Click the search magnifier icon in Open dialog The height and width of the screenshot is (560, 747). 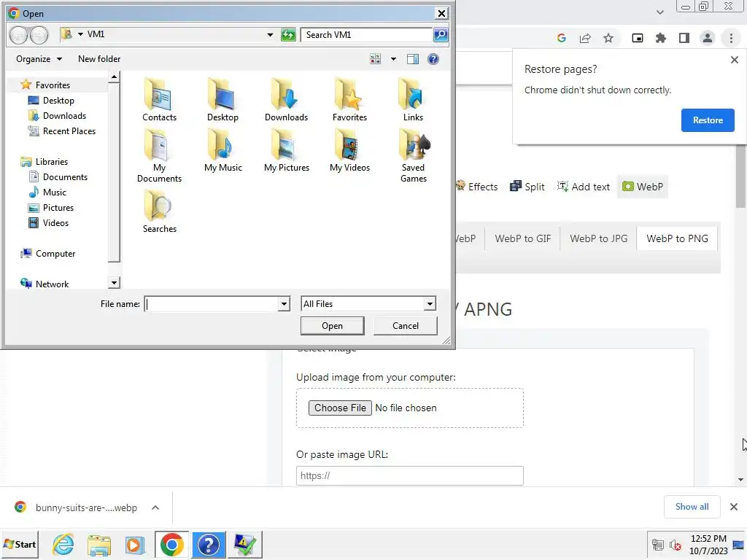click(x=441, y=35)
